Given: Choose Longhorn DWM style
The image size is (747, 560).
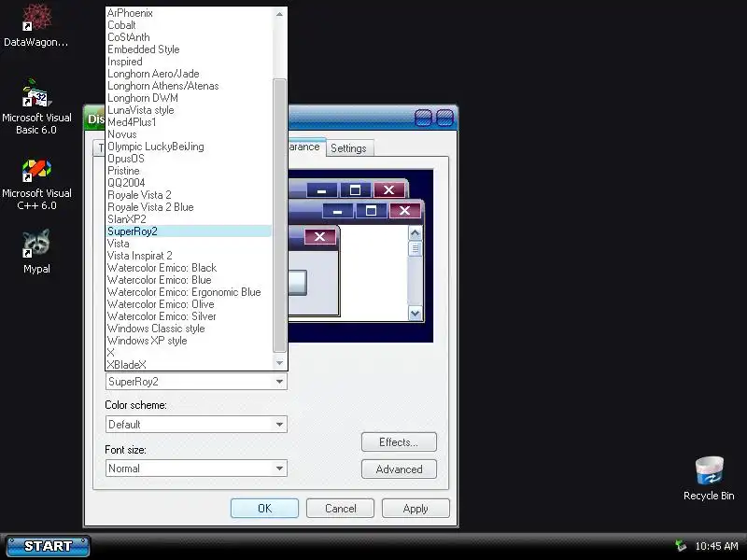Looking at the screenshot, I should click(189, 98).
